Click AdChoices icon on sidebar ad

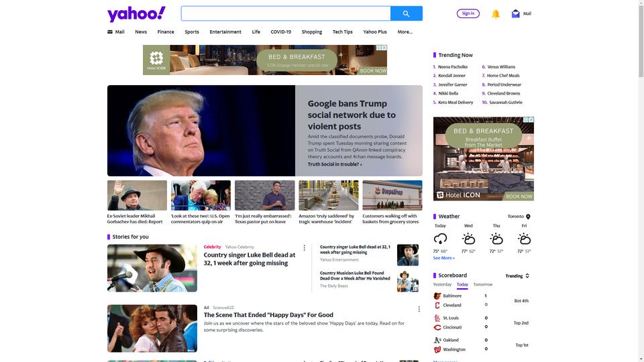click(526, 120)
